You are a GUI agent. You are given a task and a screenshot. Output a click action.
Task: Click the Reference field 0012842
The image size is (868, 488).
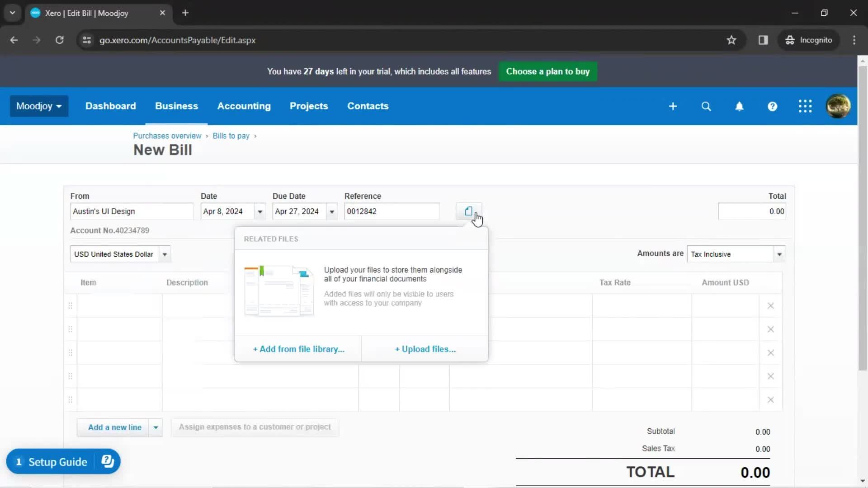pos(392,211)
